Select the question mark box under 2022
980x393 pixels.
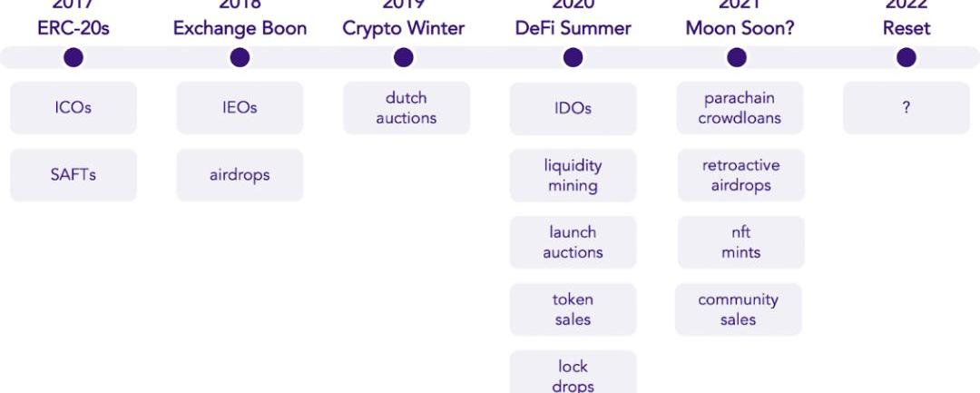click(x=906, y=107)
